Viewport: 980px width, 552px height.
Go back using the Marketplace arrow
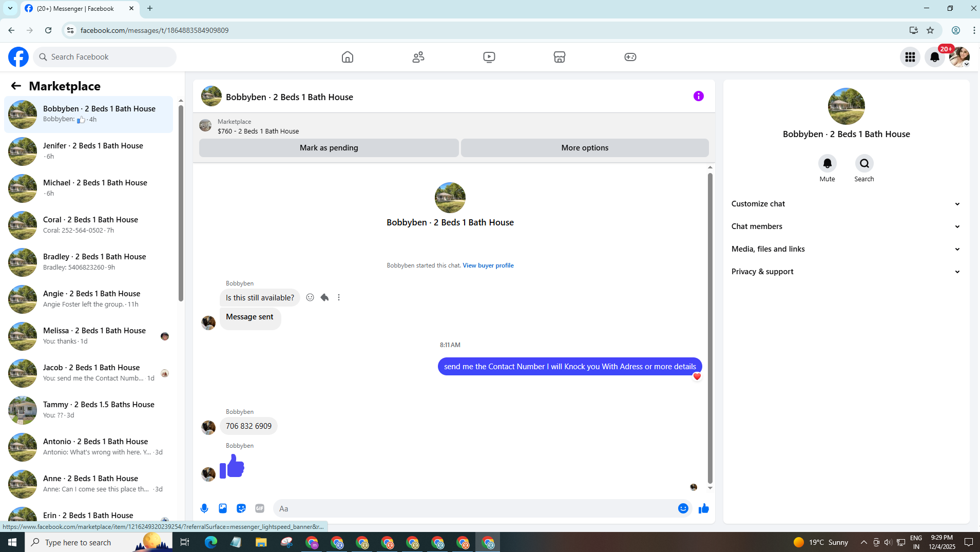pyautogui.click(x=16, y=86)
